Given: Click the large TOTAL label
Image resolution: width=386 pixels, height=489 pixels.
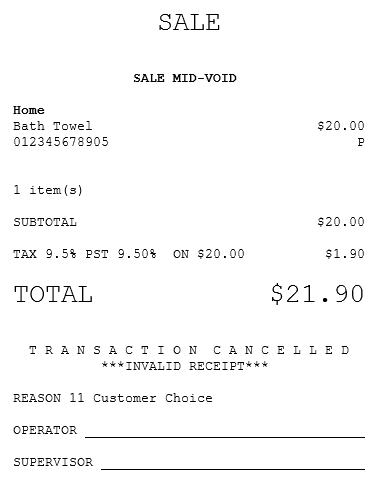Looking at the screenshot, I should (53, 294).
